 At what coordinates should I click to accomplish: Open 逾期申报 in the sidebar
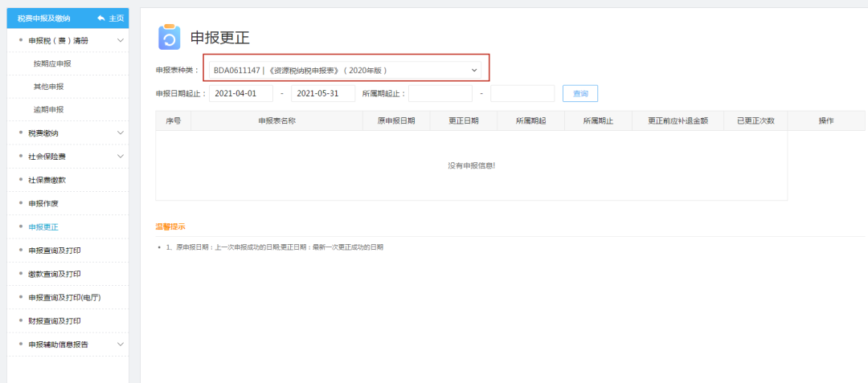click(49, 109)
